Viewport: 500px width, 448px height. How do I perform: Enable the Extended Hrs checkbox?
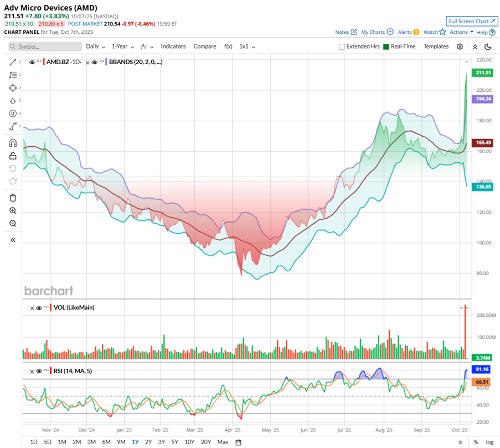[342, 47]
